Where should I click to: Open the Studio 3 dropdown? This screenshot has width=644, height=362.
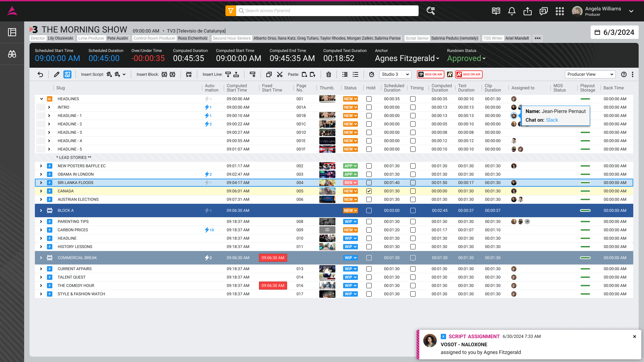[x=395, y=74]
